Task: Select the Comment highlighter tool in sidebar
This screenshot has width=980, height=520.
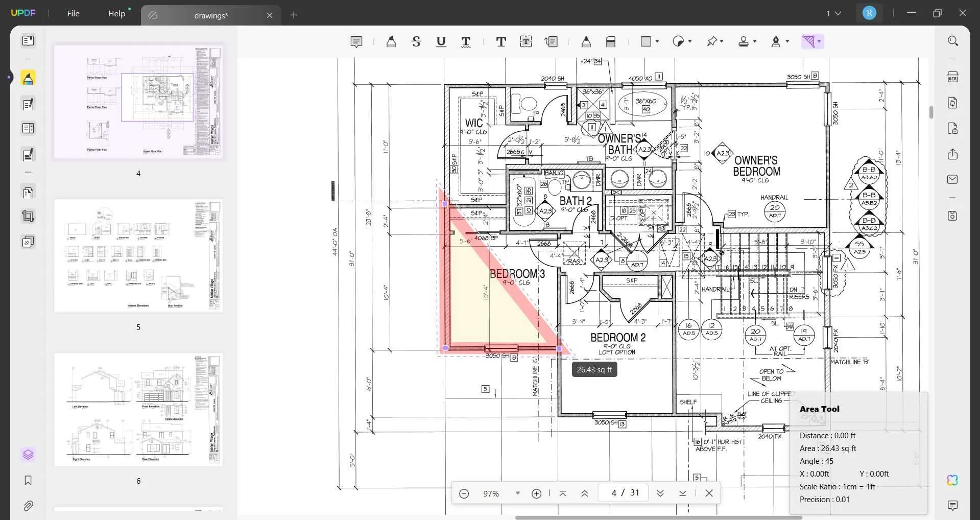Action: coord(28,78)
